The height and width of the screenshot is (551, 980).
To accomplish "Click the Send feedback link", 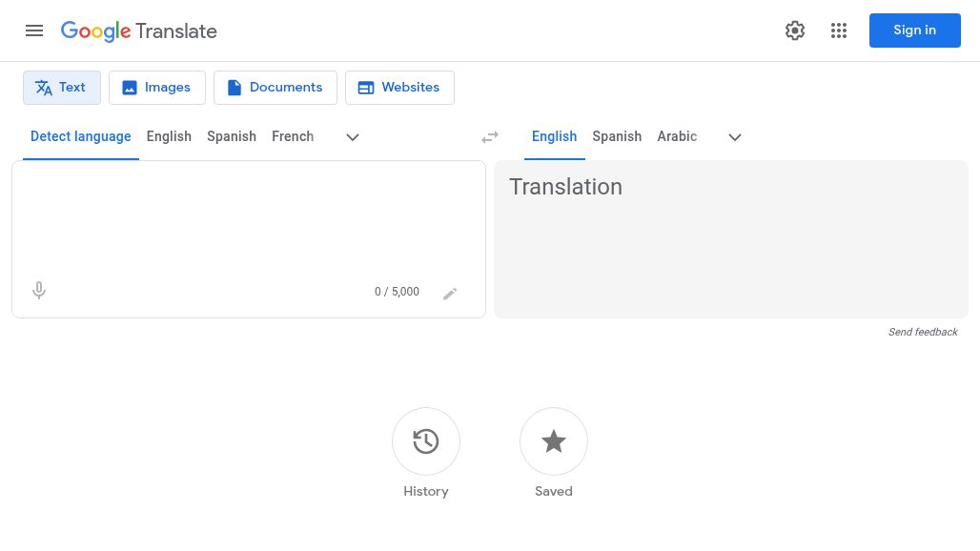I will coord(923,332).
